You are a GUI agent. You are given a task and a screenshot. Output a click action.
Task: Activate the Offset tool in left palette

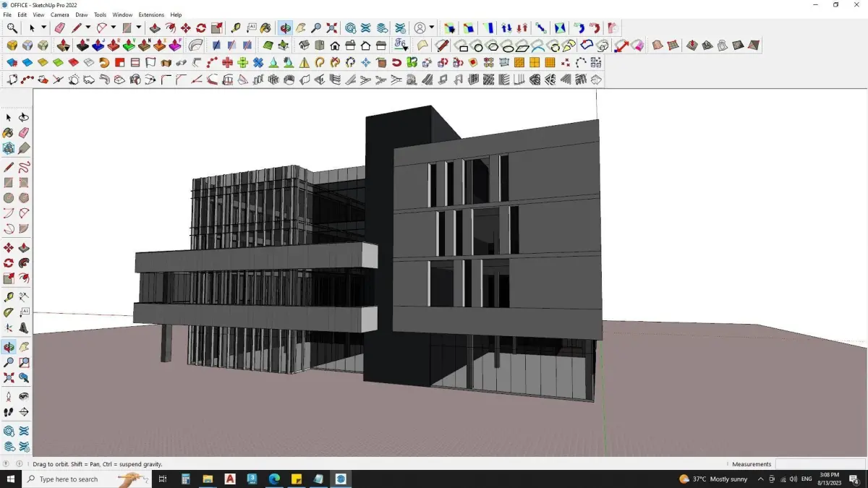click(24, 278)
